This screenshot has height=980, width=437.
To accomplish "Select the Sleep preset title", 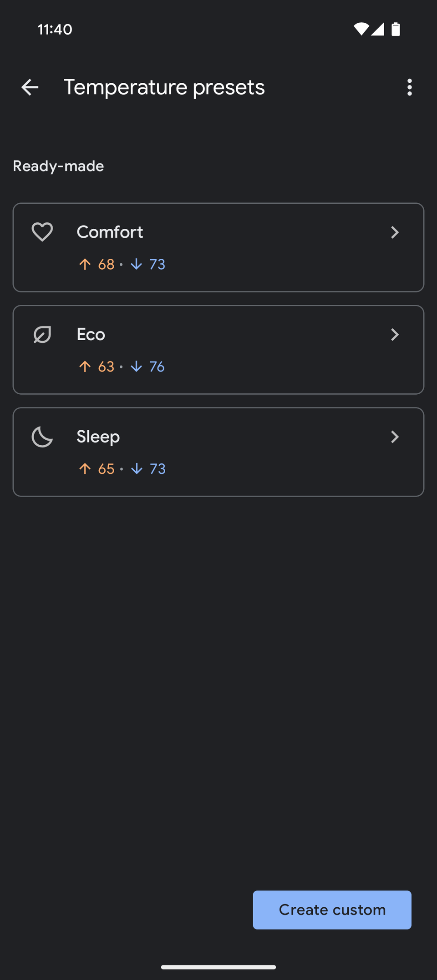I will pyautogui.click(x=98, y=437).
